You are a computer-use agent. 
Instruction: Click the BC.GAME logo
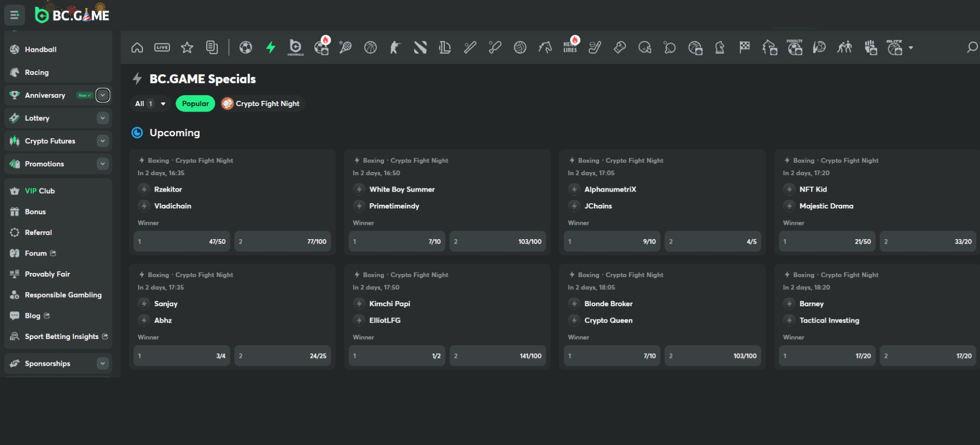click(x=72, y=15)
